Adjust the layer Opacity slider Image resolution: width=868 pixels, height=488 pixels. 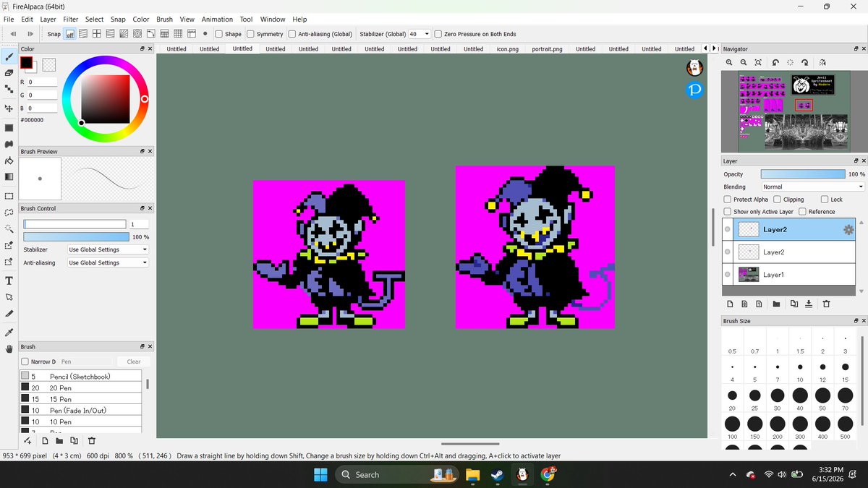click(803, 174)
